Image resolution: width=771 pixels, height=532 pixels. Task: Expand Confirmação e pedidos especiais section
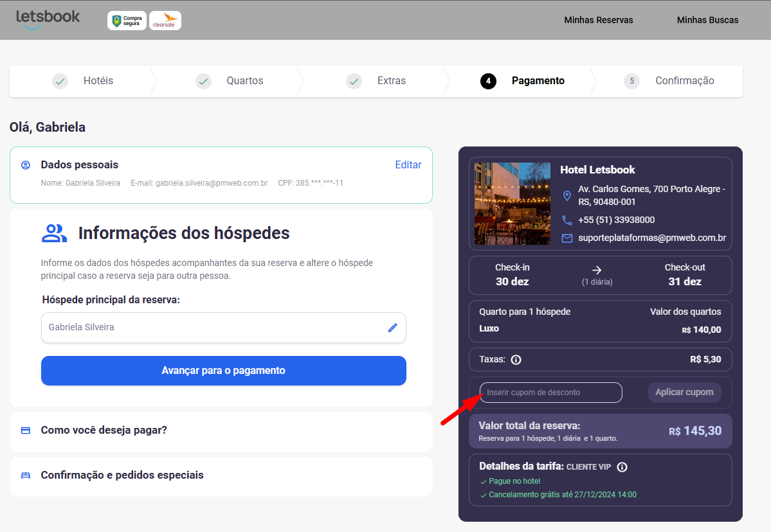tap(221, 475)
